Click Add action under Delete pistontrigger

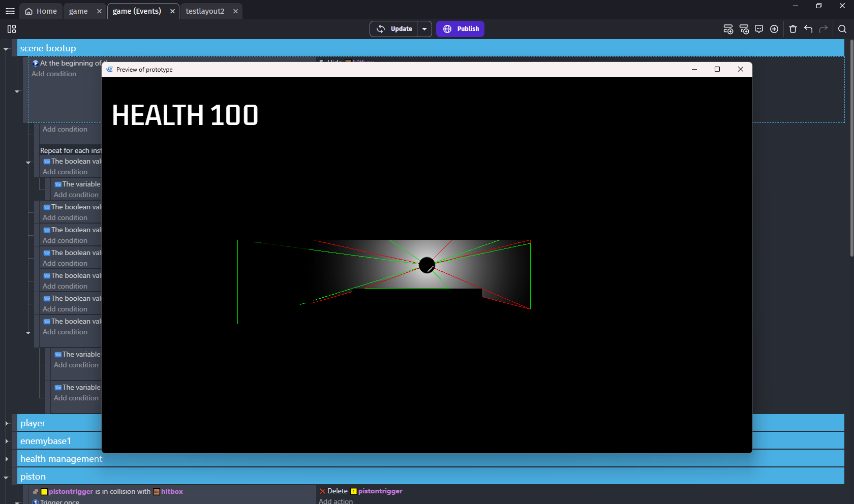(335, 501)
